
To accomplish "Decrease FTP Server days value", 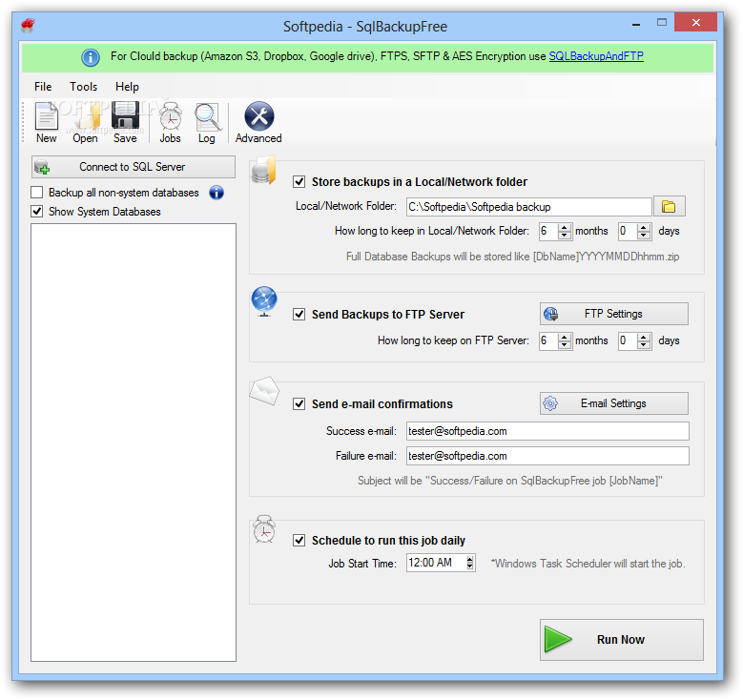I will coord(643,344).
